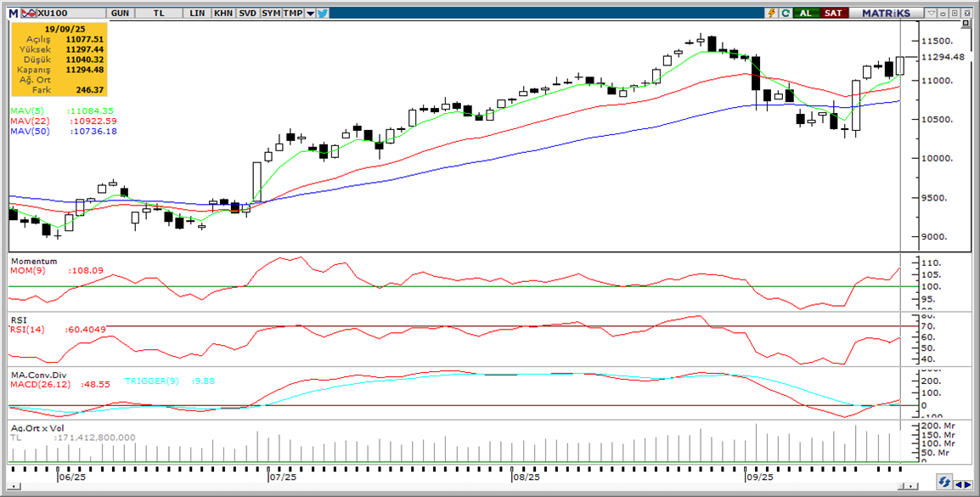980x497 pixels.
Task: Select the SYM toolbar item
Action: [271, 14]
